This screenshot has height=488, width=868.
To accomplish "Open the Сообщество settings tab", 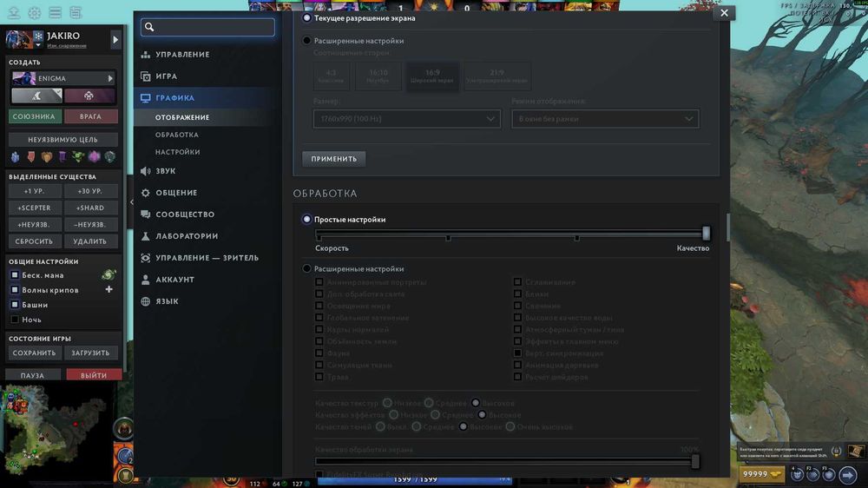I will pos(185,214).
